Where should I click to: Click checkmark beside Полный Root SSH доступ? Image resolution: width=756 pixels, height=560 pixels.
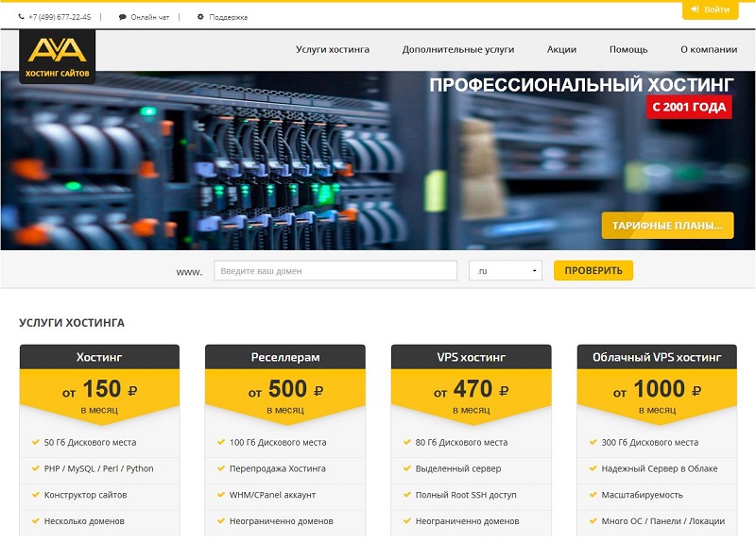[x=407, y=495]
